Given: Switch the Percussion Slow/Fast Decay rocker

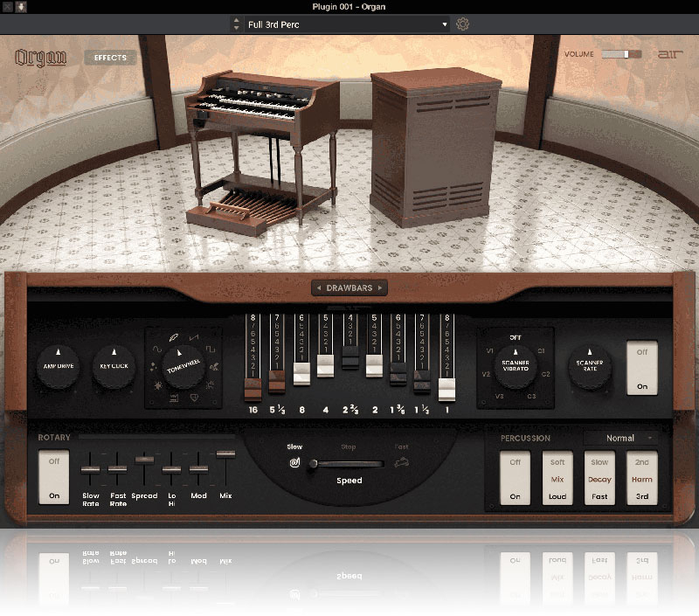Looking at the screenshot, I should click(599, 479).
